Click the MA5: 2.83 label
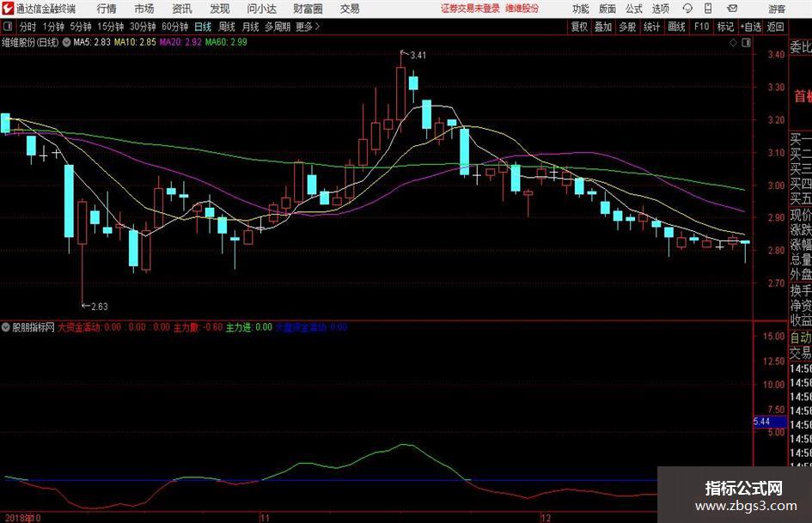The height and width of the screenshot is (523, 812). click(x=92, y=42)
